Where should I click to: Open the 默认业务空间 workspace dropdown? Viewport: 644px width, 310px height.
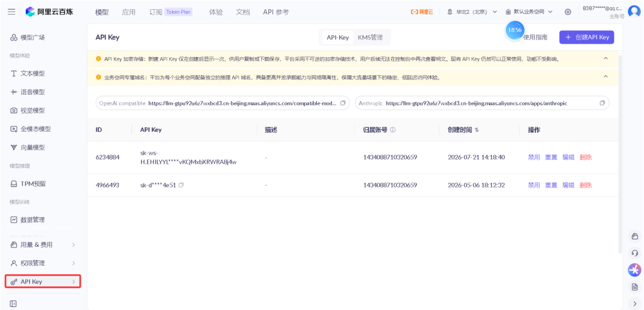click(529, 12)
